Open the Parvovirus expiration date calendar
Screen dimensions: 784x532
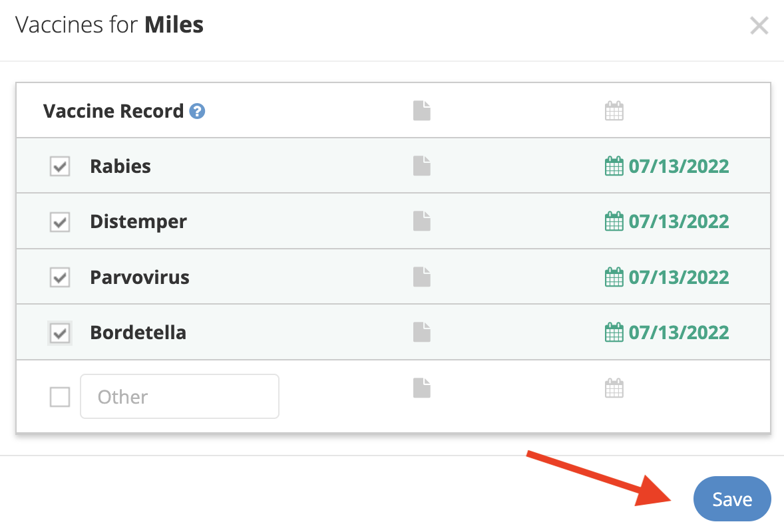614,277
